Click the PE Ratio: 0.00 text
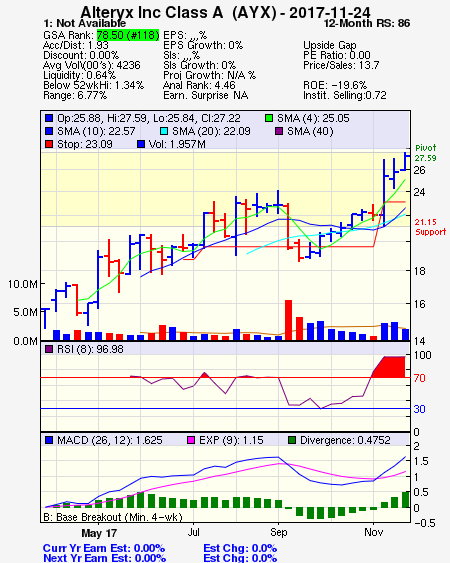 pos(337,55)
